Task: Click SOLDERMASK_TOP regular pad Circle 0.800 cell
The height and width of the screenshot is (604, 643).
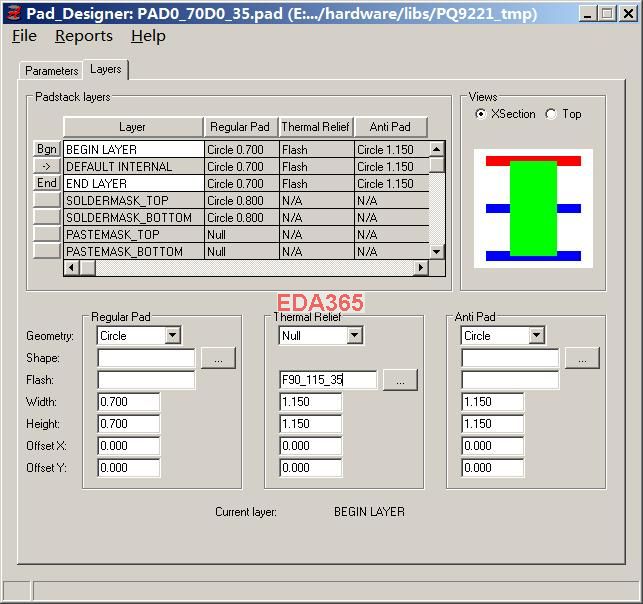Action: tap(242, 201)
